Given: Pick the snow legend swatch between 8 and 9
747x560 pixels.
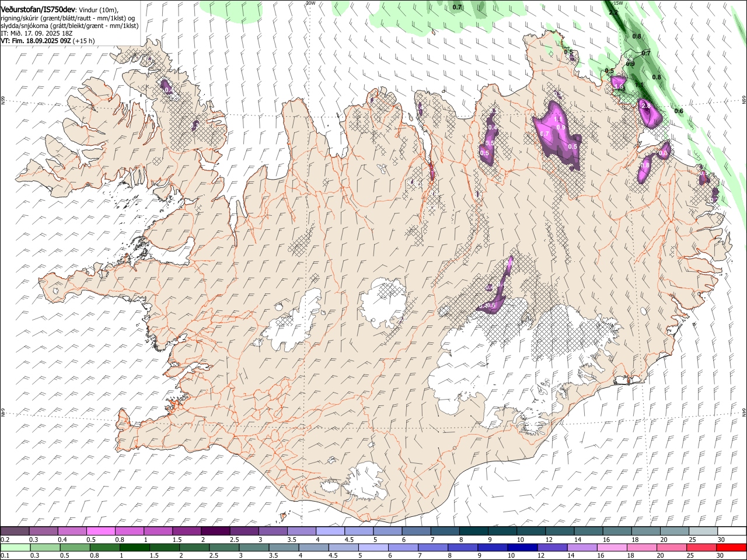Looking at the screenshot, I should click(473, 531).
